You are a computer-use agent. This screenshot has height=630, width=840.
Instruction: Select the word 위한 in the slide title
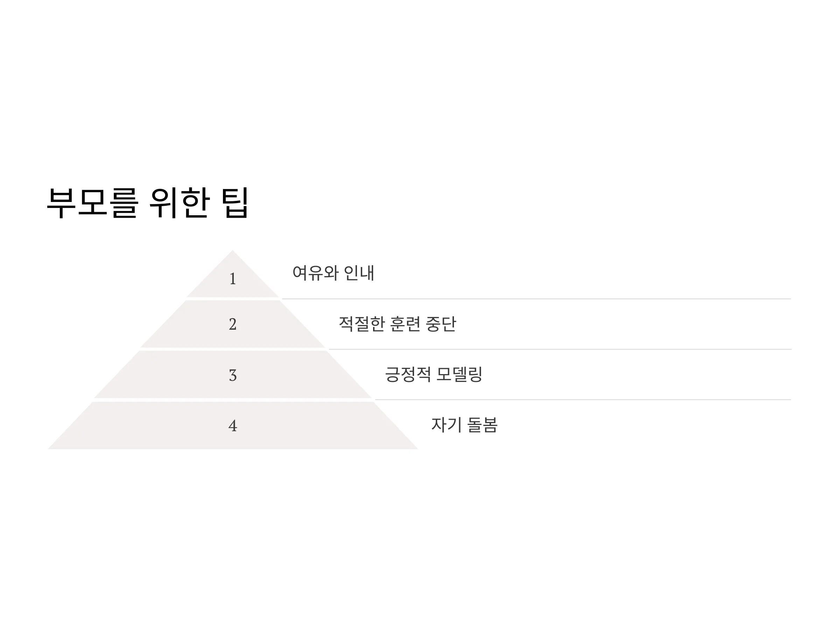click(x=180, y=202)
